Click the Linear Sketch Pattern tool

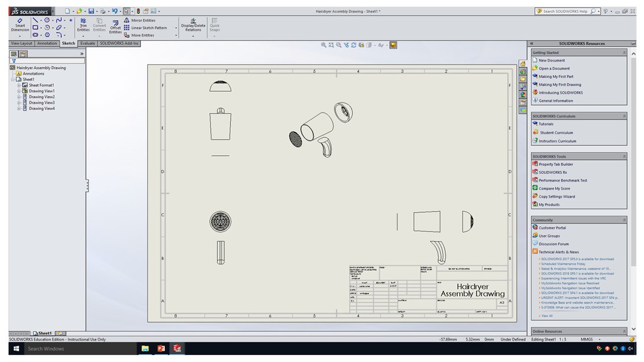pyautogui.click(x=148, y=28)
